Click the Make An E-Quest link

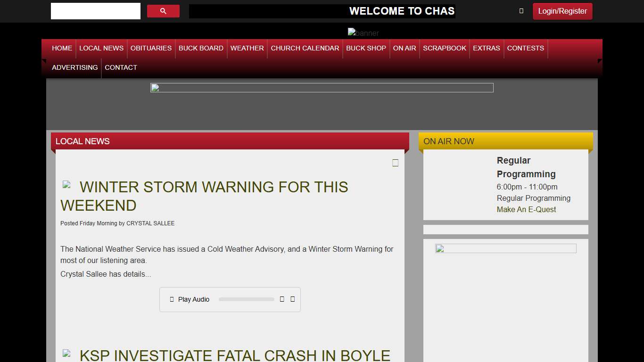coord(526,209)
